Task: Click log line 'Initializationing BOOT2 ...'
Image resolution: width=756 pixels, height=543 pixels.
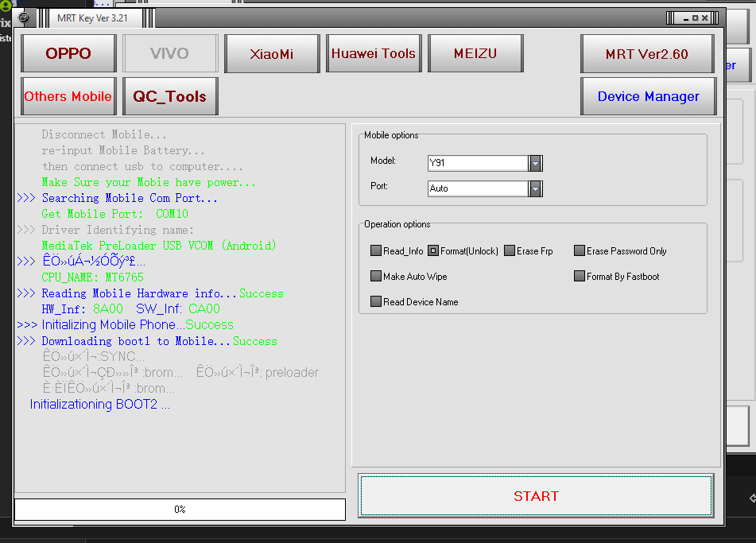Action: 100,404
